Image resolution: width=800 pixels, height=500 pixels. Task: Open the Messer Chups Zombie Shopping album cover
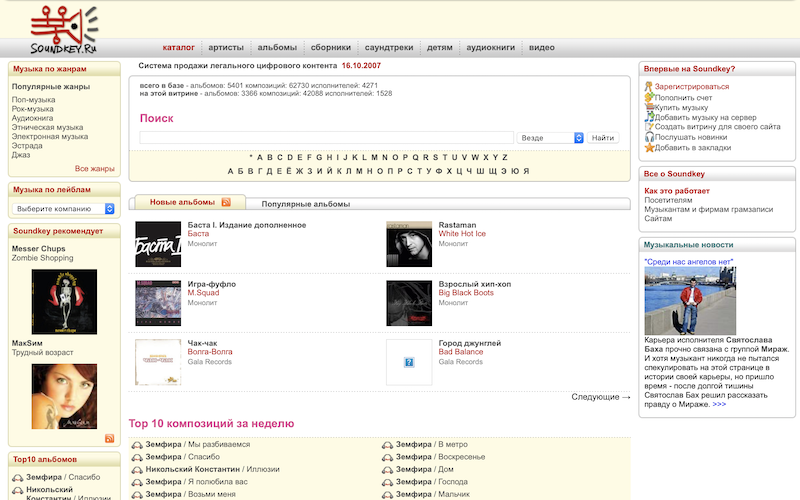[64, 301]
